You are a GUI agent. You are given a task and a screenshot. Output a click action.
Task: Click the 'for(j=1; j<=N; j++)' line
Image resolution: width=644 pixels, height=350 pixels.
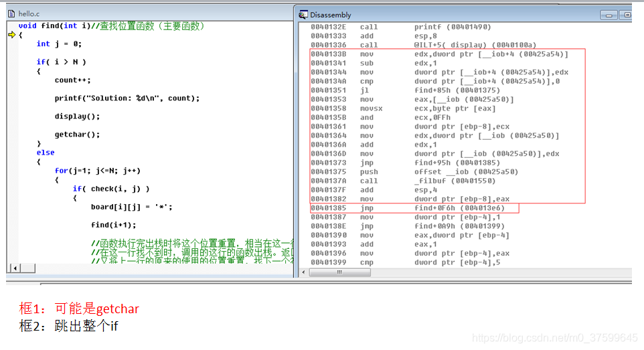(x=97, y=171)
